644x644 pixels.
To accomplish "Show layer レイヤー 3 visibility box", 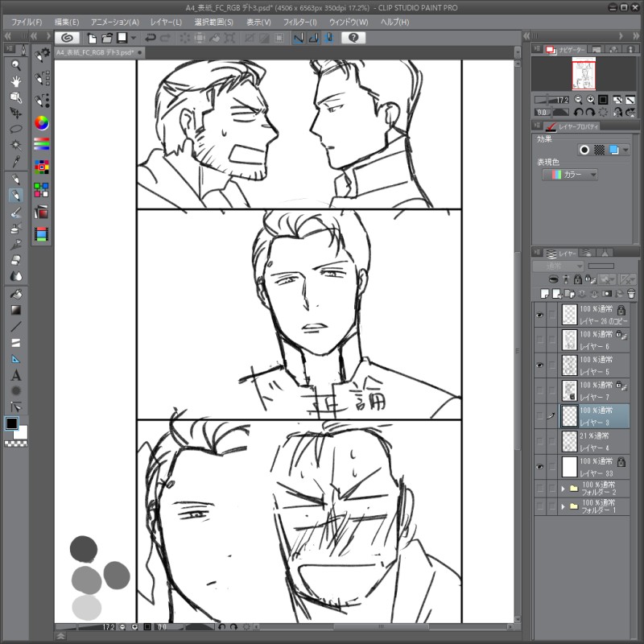I will pos(540,416).
